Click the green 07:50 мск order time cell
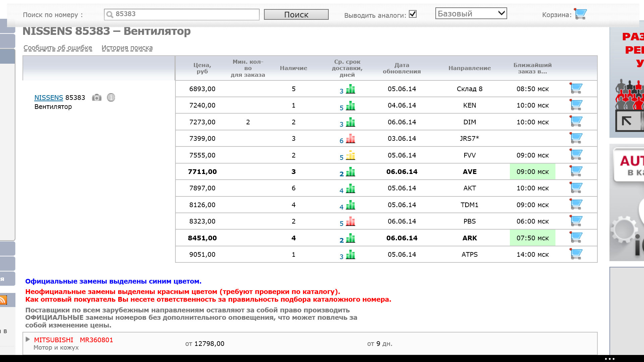 tap(532, 238)
